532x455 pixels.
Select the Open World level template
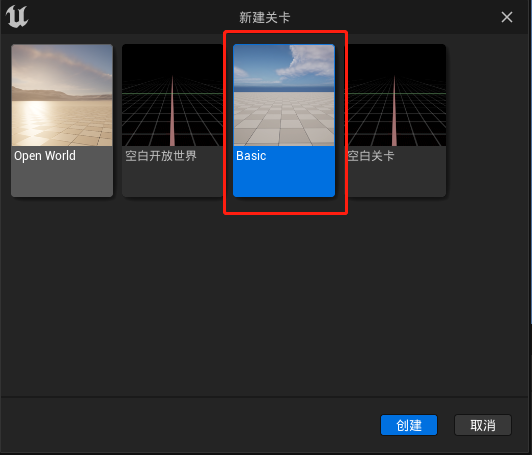(x=62, y=120)
